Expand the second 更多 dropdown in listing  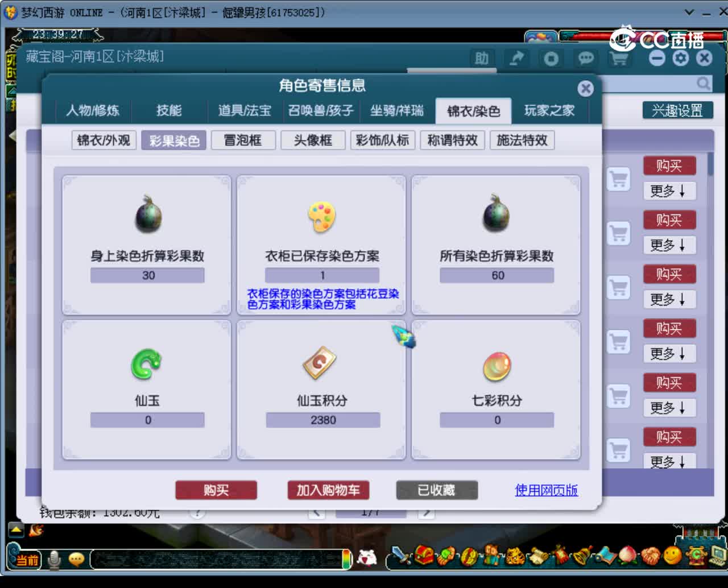coord(669,245)
